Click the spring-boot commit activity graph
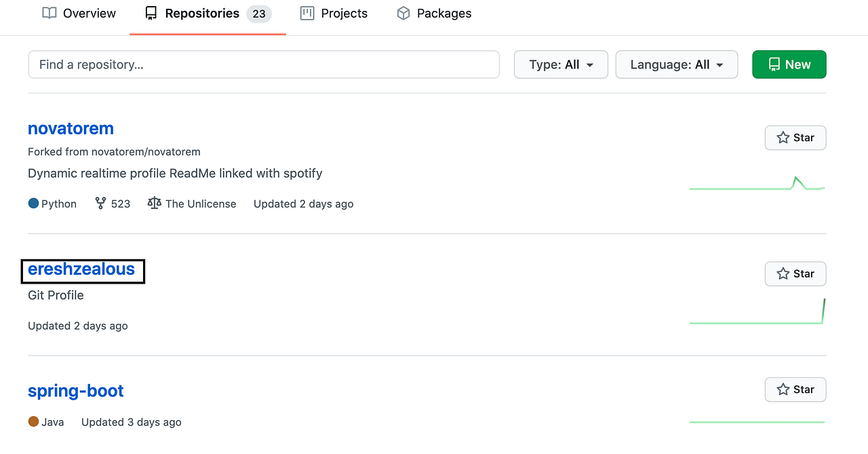Image resolution: width=868 pixels, height=454 pixels. coord(757,421)
